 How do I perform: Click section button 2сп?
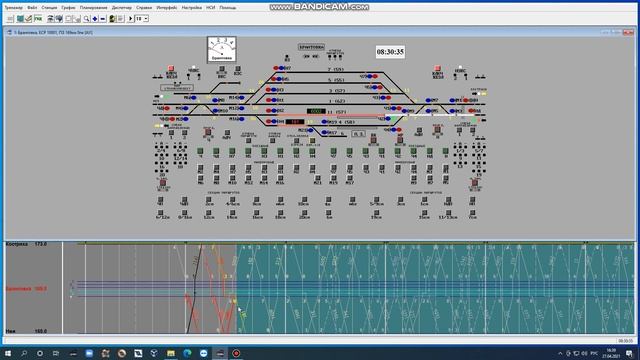click(209, 201)
